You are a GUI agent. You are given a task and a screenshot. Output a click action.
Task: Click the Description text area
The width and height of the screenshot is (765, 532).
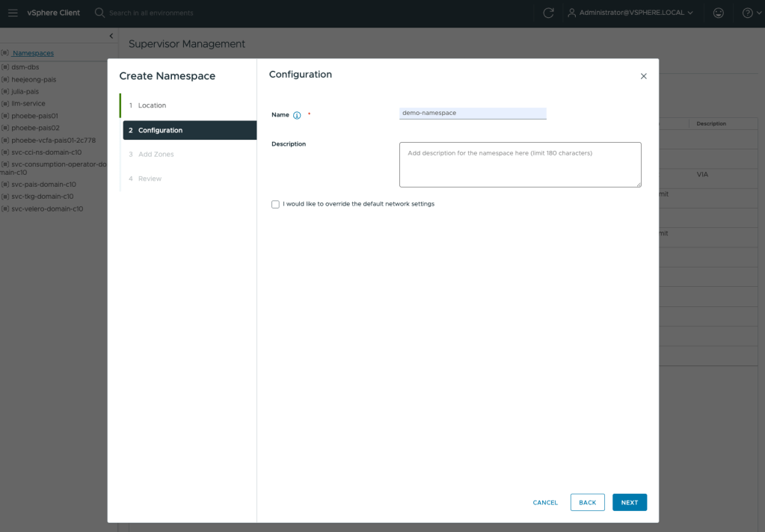point(520,164)
